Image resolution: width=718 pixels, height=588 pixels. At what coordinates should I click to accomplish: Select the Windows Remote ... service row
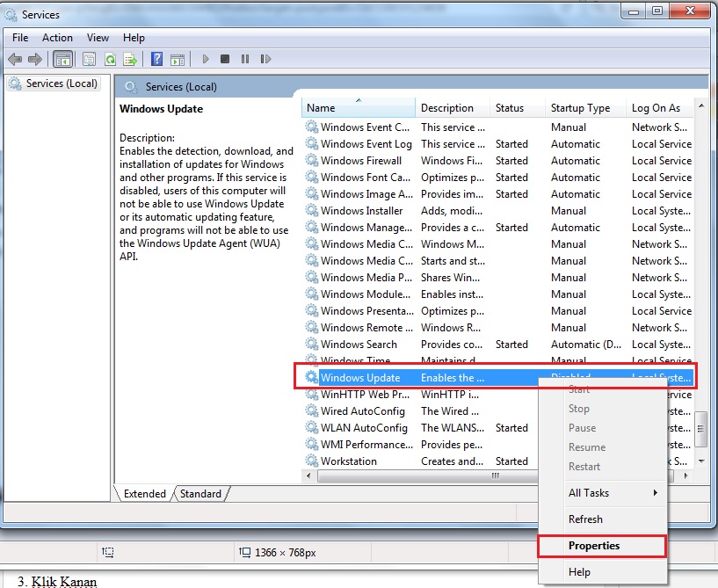(498, 328)
